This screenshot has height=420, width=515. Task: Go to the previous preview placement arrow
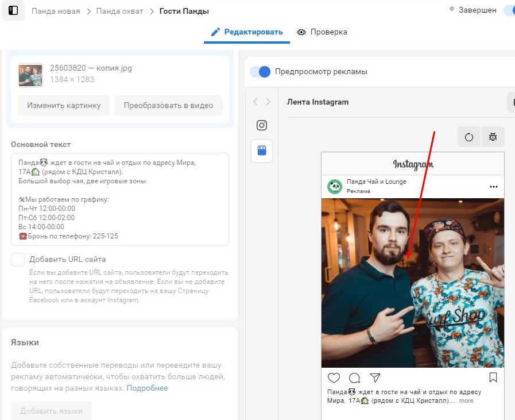pyautogui.click(x=255, y=102)
